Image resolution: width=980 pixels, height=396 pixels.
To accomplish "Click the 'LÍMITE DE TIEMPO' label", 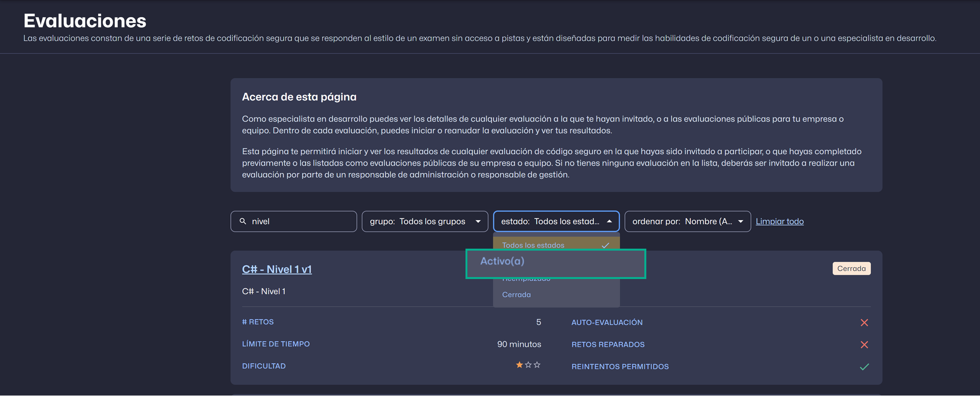I will (x=276, y=344).
